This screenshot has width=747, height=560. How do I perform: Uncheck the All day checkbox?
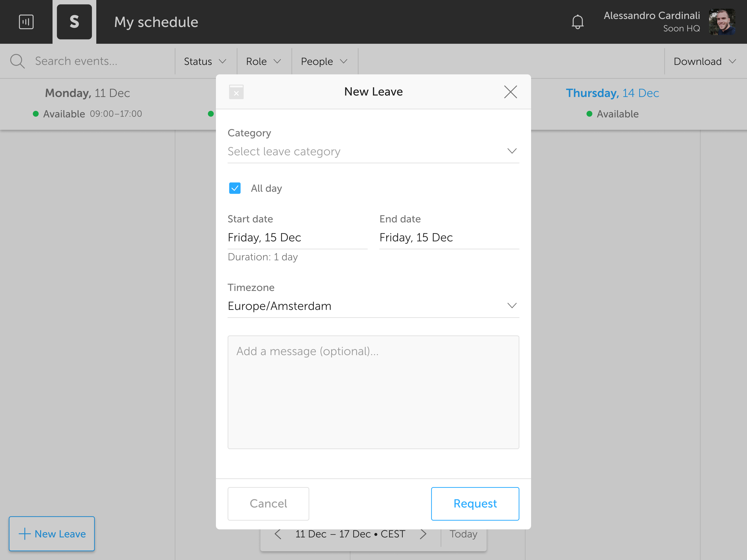click(235, 188)
